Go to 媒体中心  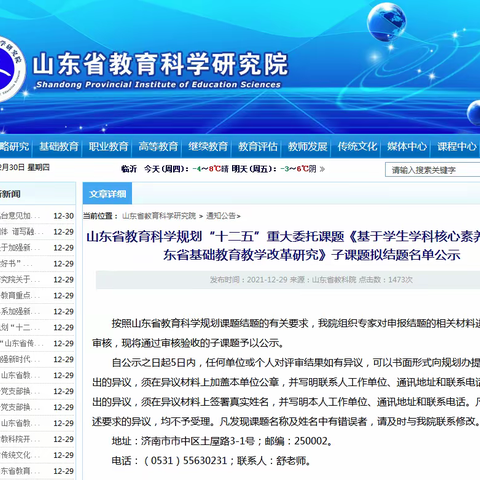407,146
